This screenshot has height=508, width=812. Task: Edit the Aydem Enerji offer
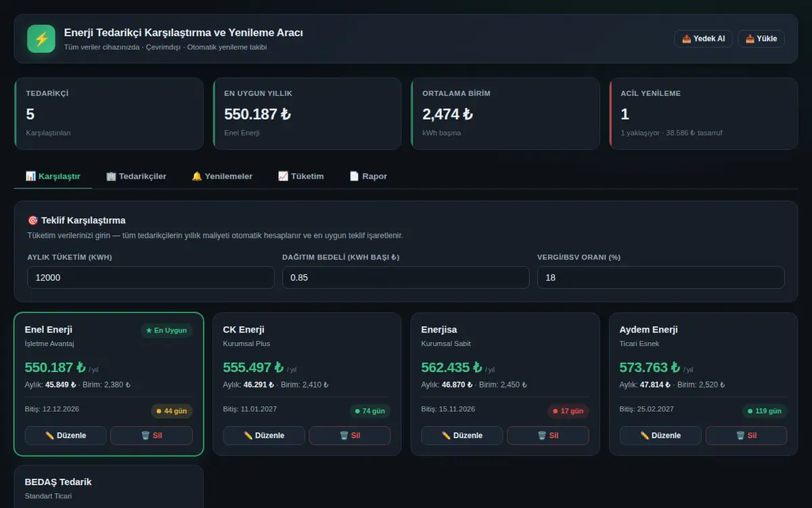coord(660,436)
